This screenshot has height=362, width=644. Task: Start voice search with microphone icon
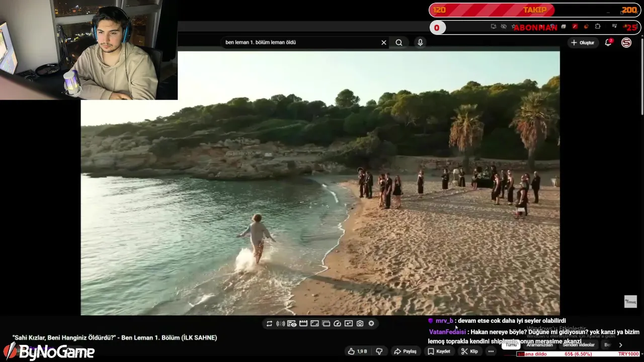point(420,43)
